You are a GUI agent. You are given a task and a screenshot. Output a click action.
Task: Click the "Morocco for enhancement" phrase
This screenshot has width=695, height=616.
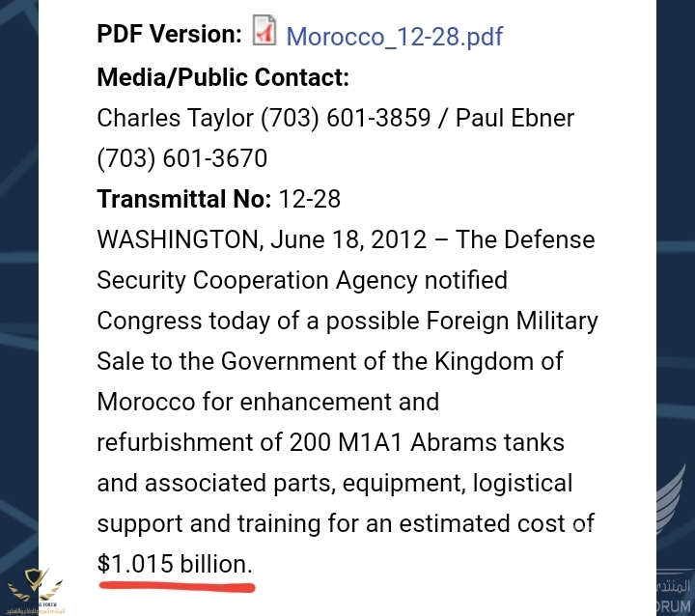(x=267, y=402)
